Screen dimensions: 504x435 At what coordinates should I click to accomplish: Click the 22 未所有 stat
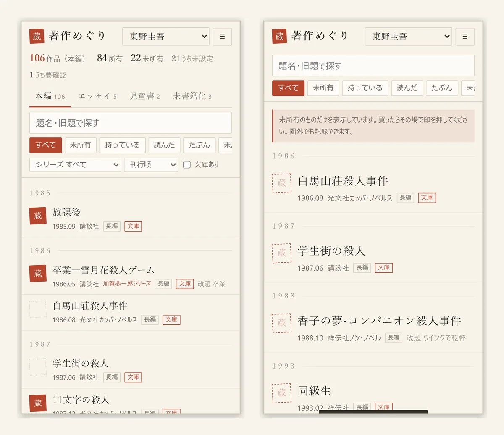click(147, 58)
